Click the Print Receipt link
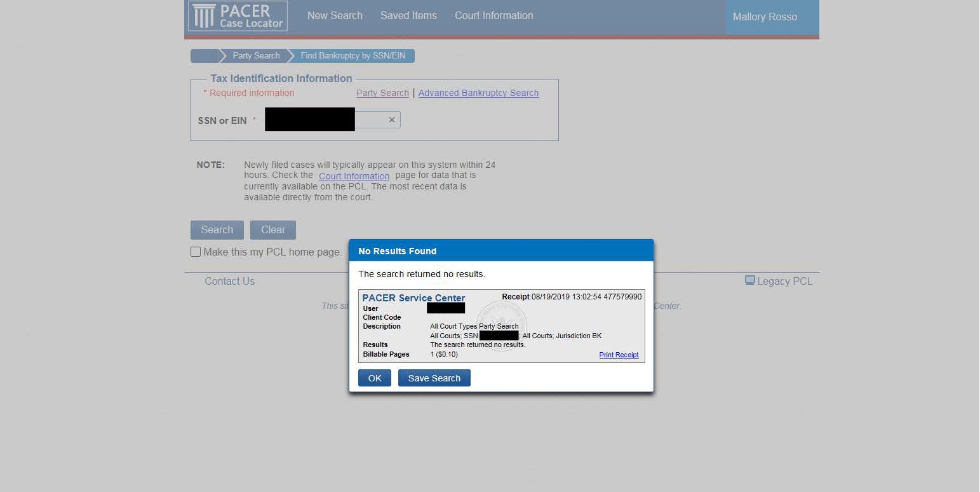Viewport: 980px width, 492px height. coord(619,355)
